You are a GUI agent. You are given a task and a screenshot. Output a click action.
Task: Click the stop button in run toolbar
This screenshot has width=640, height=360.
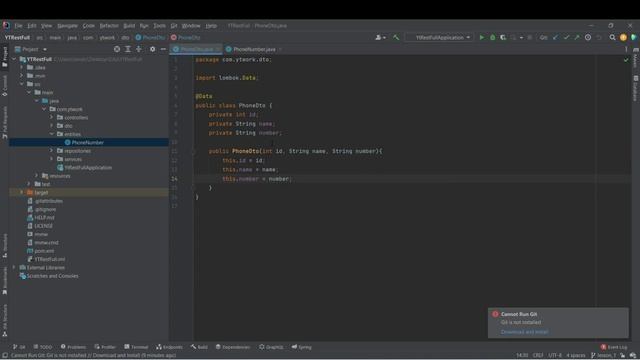click(x=530, y=38)
